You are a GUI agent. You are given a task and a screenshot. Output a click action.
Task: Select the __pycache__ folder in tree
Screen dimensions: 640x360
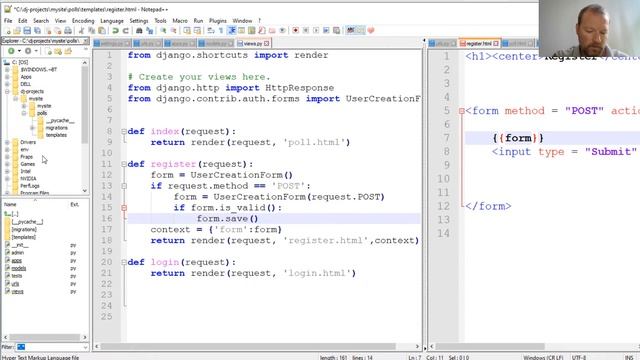pos(60,120)
